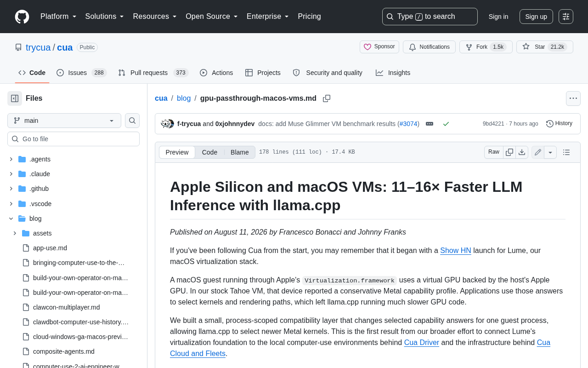588x368 pixels.
Task: Open the document outline list
Action: pyautogui.click(x=566, y=152)
